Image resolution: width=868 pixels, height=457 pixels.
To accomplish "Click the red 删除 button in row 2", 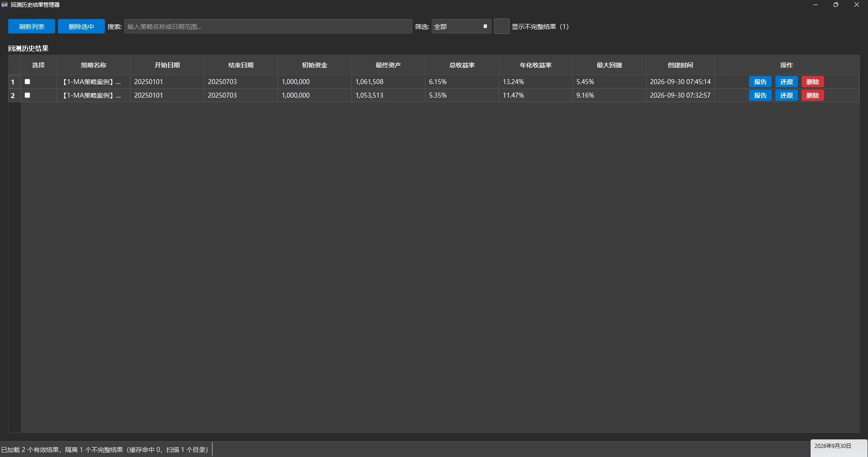I will pos(813,95).
